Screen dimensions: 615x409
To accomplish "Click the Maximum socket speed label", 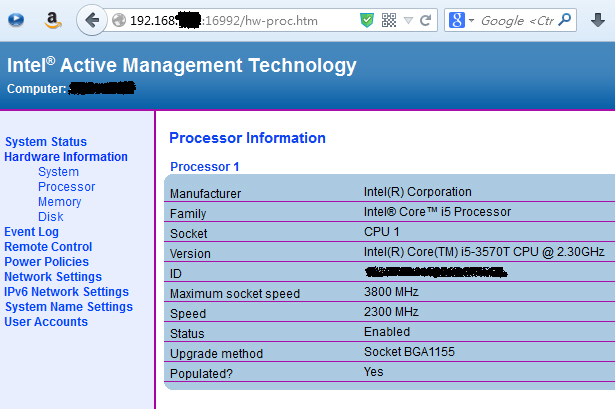I will pos(235,294).
